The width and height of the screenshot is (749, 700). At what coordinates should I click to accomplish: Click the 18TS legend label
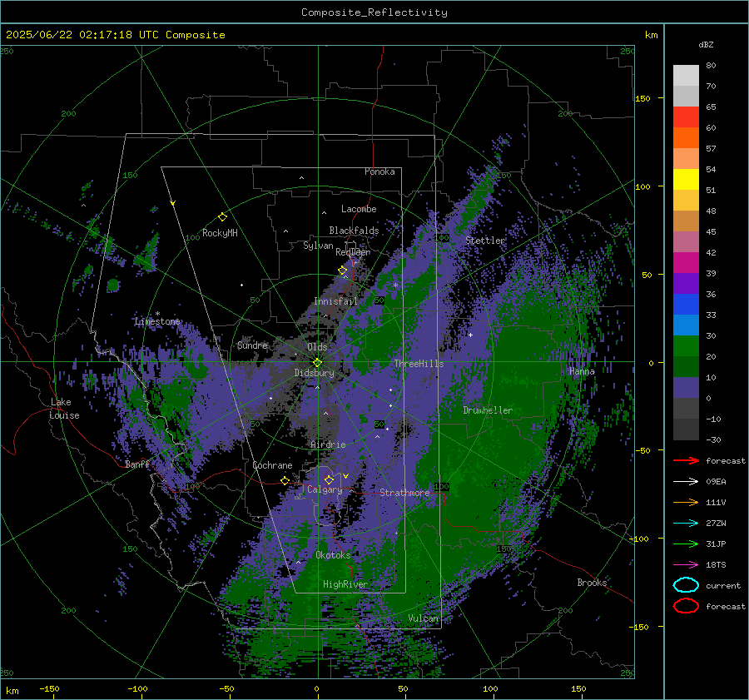click(716, 565)
